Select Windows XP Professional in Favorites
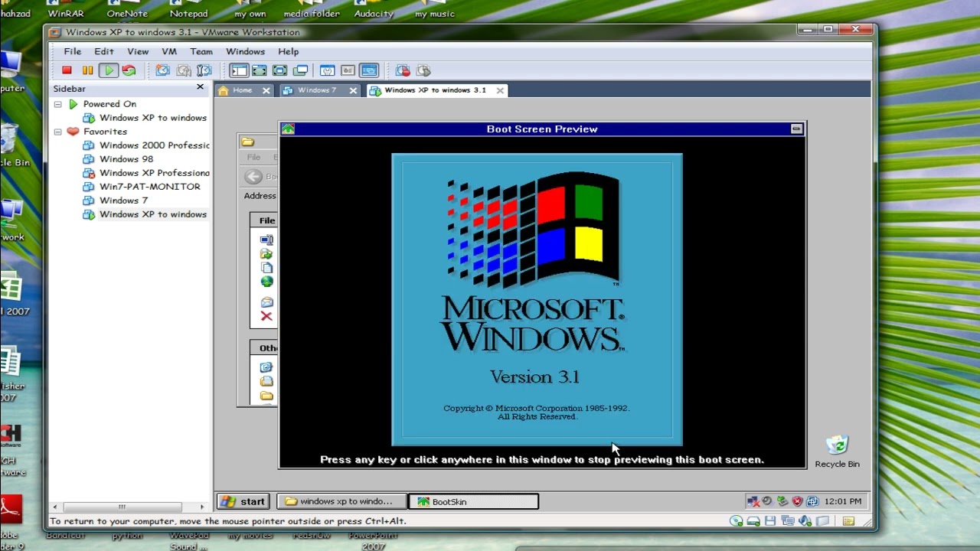The height and width of the screenshot is (551, 980). (x=147, y=173)
